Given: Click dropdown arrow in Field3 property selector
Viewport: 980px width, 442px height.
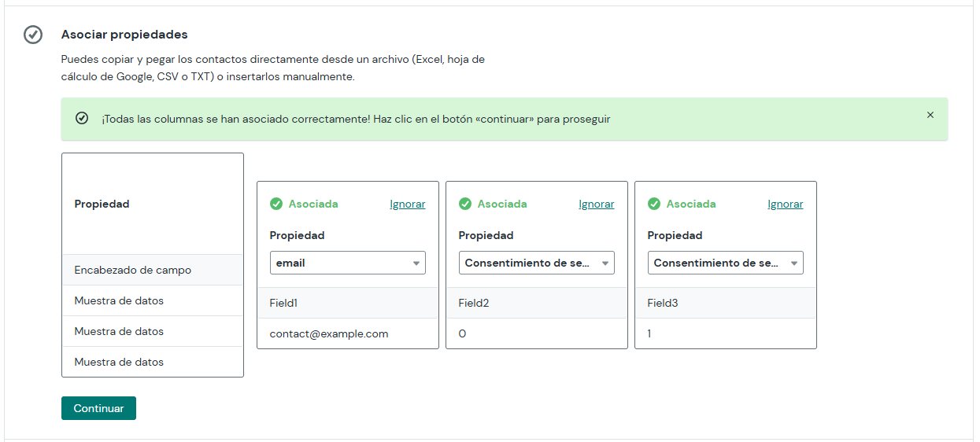Looking at the screenshot, I should (x=794, y=263).
